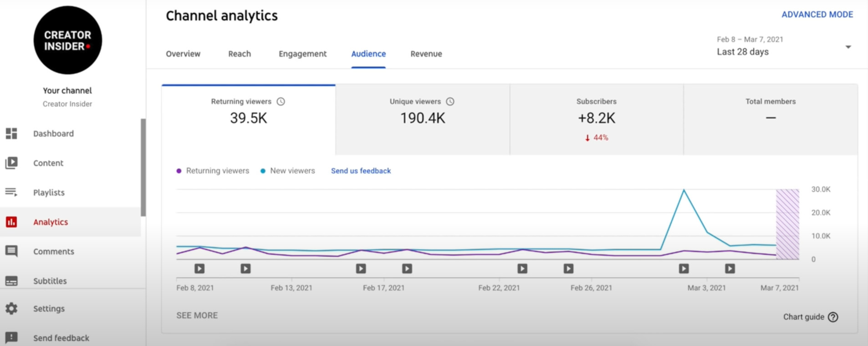Open Subtitles using its sidebar icon
The width and height of the screenshot is (868, 346).
(x=11, y=281)
